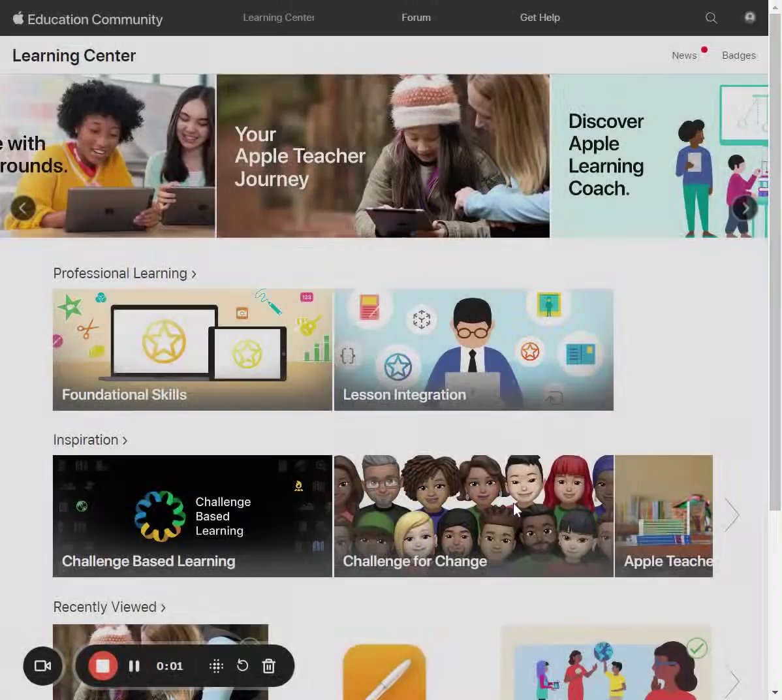The height and width of the screenshot is (700, 782).
Task: Stop the screen recording
Action: (102, 665)
